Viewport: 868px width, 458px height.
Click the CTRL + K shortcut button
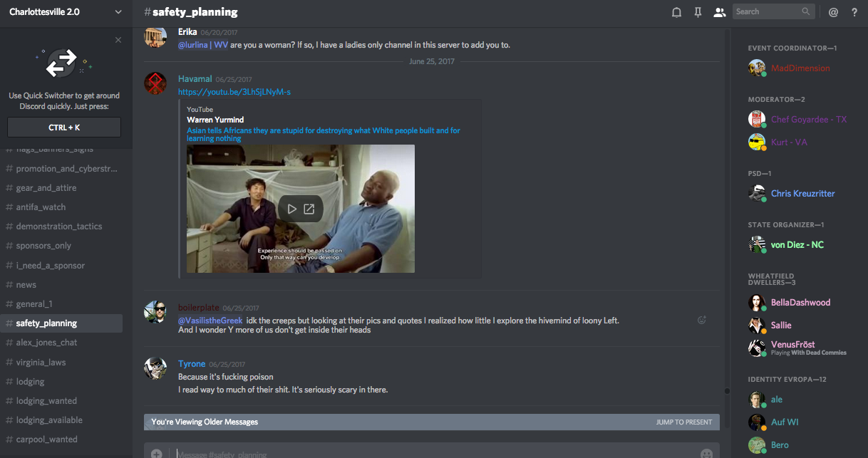tap(64, 127)
